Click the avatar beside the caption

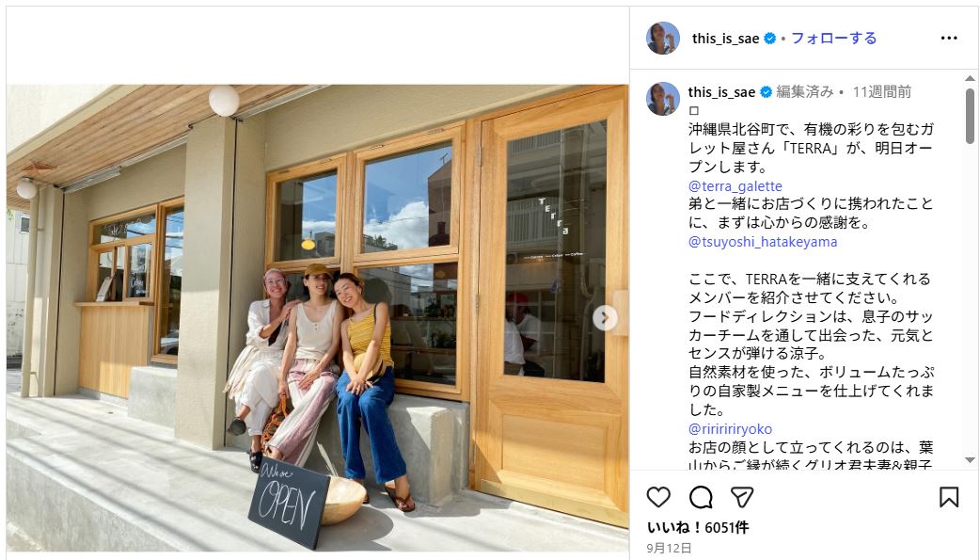tap(663, 99)
